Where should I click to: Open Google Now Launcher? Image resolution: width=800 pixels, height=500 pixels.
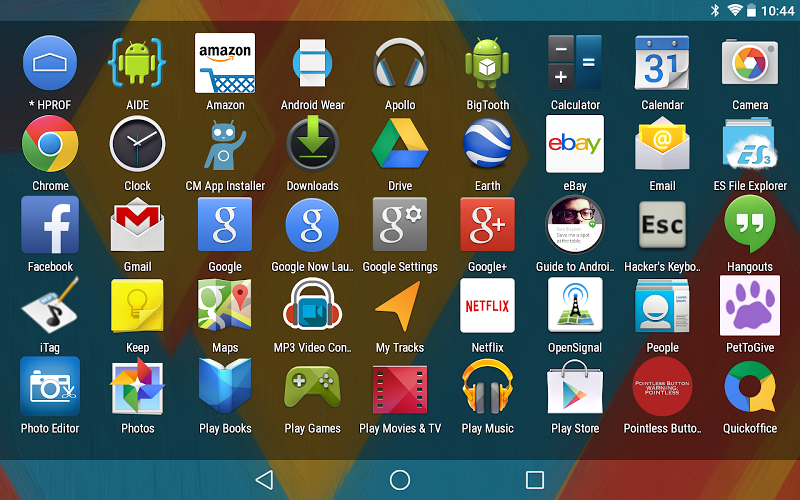pyautogui.click(x=312, y=225)
